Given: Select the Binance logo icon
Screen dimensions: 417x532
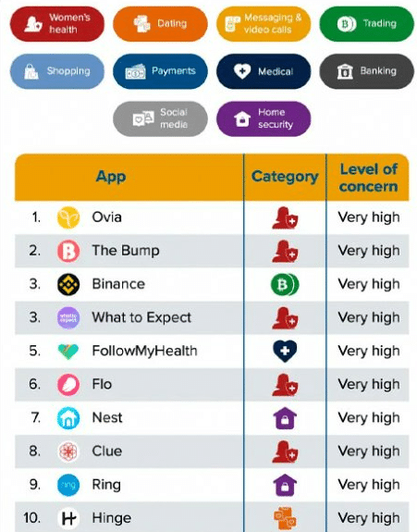Looking at the screenshot, I should click(x=68, y=284).
